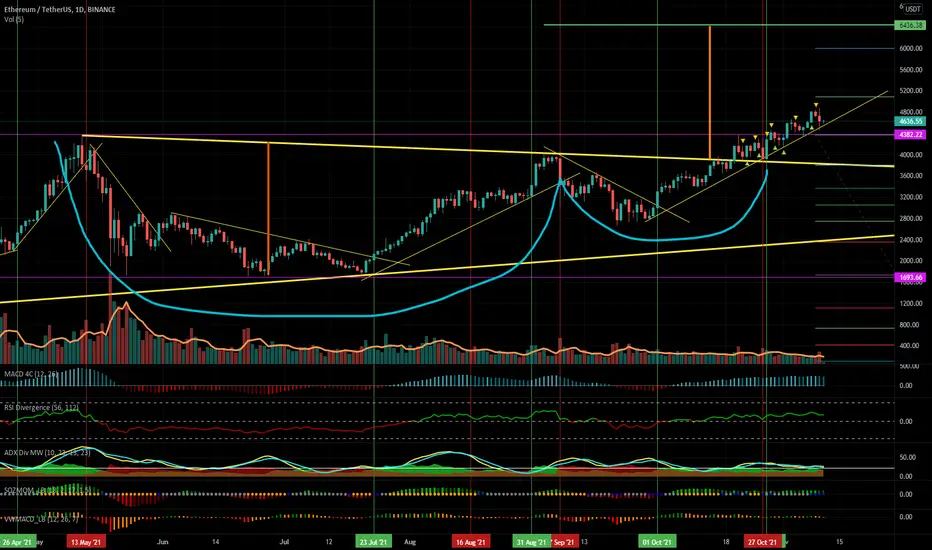Image resolution: width=932 pixels, height=550 pixels.
Task: Click the 2800.00 price axis label
Action: click(x=911, y=219)
